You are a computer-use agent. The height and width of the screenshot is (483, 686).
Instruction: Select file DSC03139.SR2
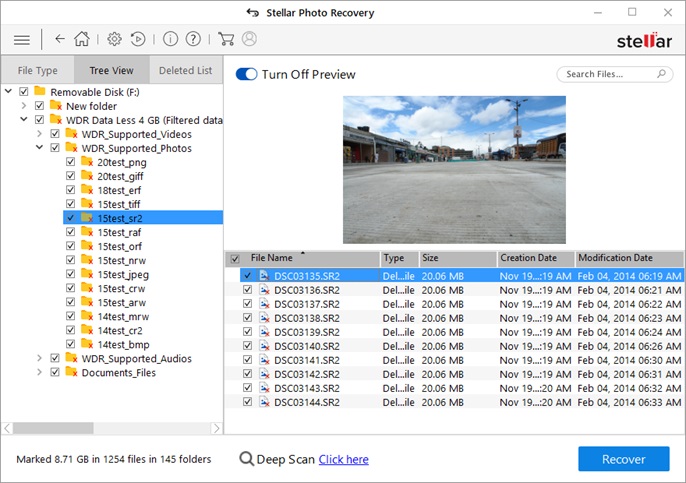[x=307, y=332]
